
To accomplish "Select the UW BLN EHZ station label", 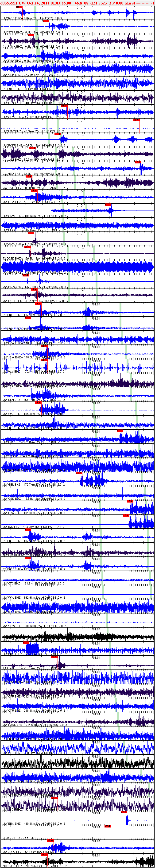I will click(x=34, y=400).
